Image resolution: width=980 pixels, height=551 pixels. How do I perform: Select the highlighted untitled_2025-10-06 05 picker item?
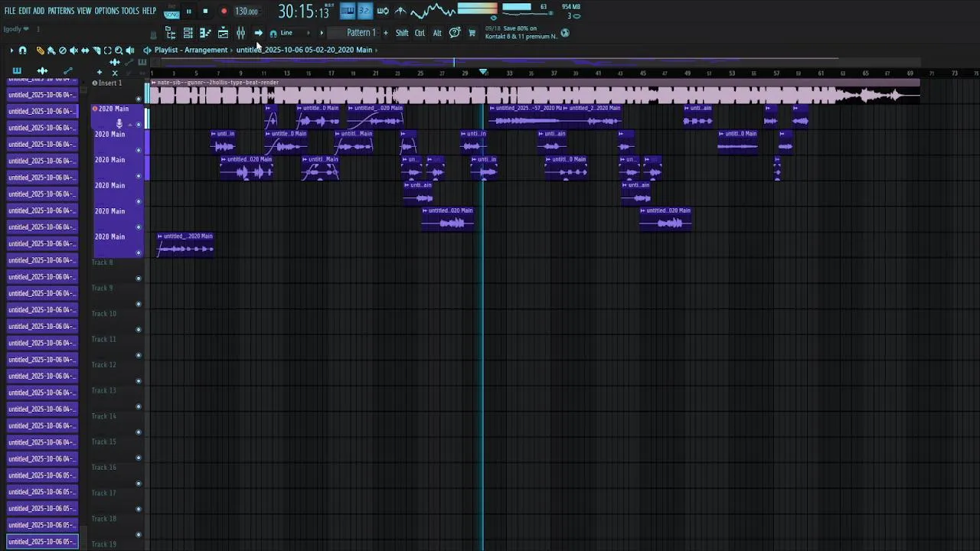(42, 542)
